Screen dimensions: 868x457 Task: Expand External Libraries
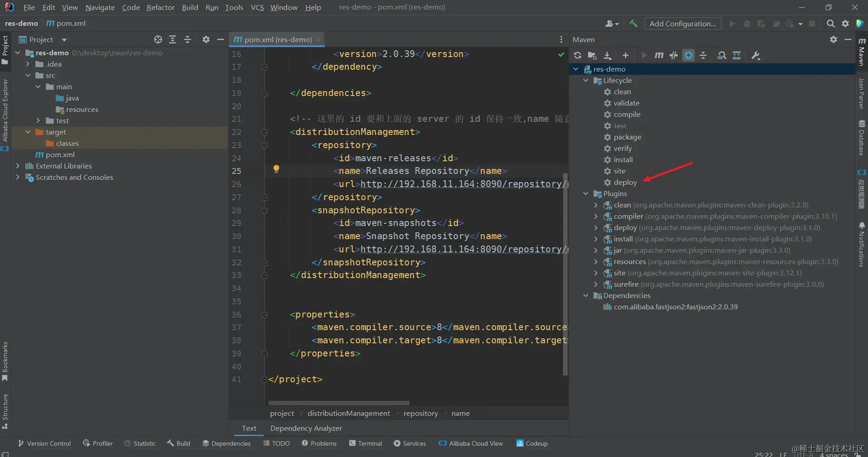(18, 166)
